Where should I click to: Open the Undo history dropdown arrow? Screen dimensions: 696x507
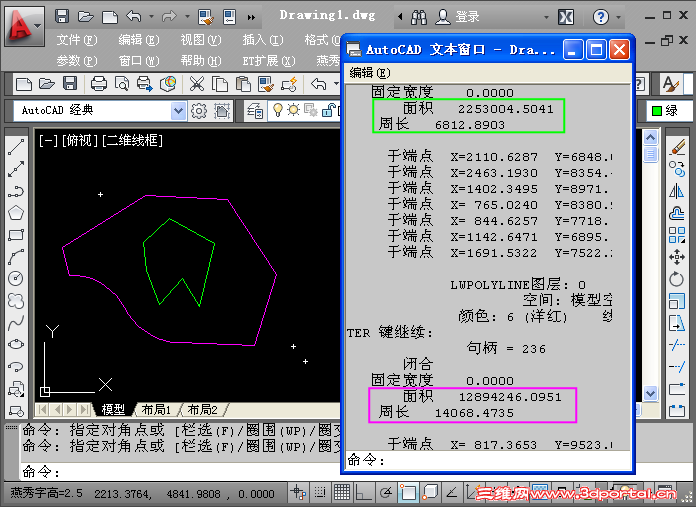[x=151, y=17]
